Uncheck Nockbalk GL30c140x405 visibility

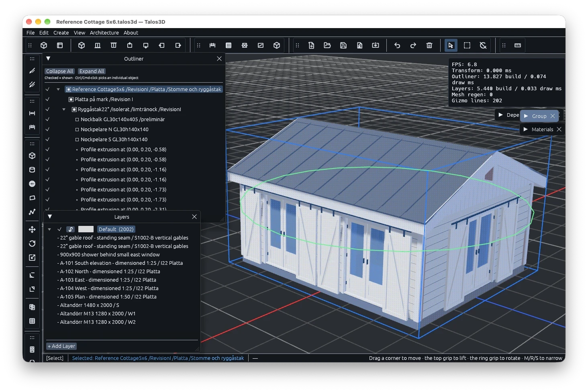[x=47, y=119]
